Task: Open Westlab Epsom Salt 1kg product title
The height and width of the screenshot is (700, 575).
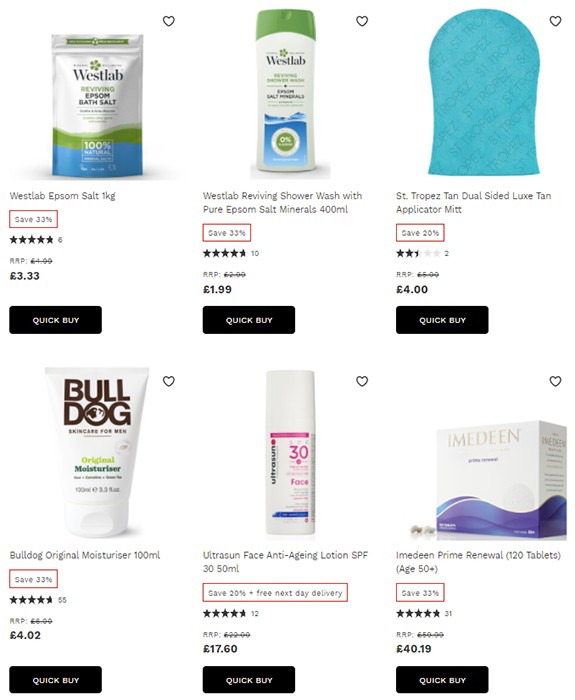Action: coord(62,196)
